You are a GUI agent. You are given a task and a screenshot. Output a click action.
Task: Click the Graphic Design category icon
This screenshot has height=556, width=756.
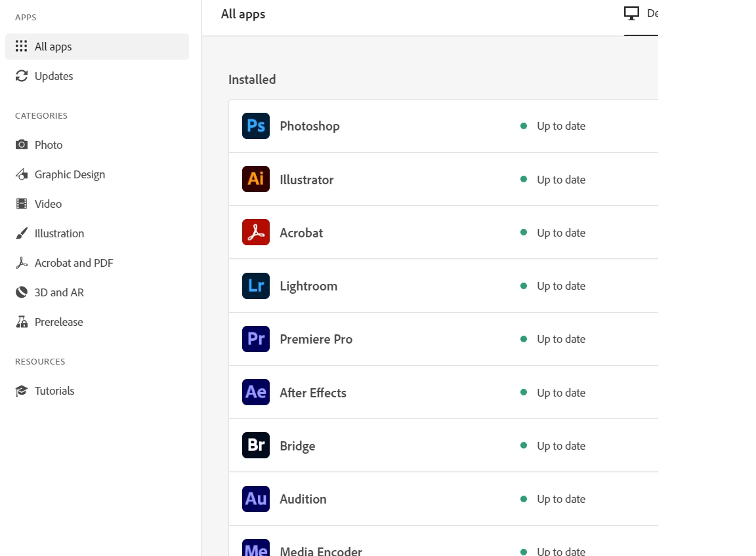point(21,174)
